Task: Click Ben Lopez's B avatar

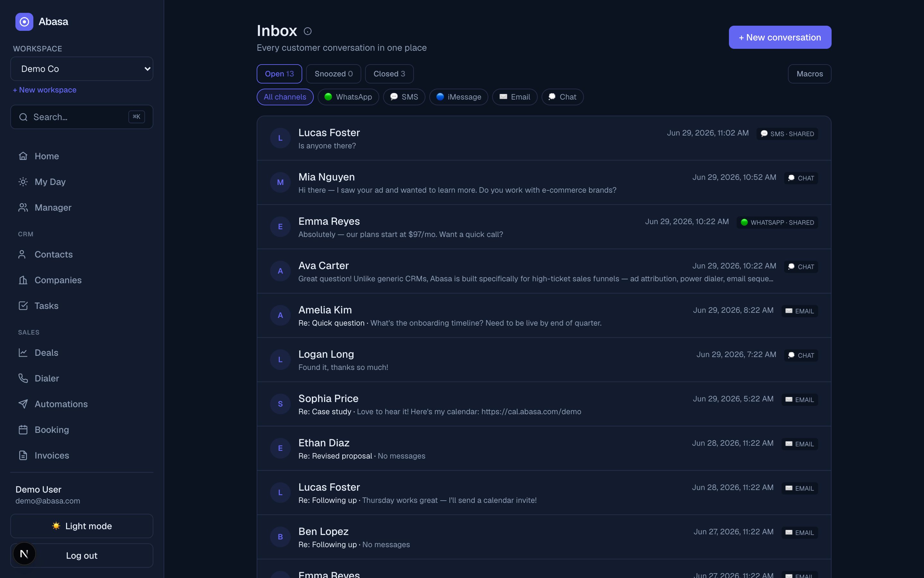Action: click(x=280, y=537)
